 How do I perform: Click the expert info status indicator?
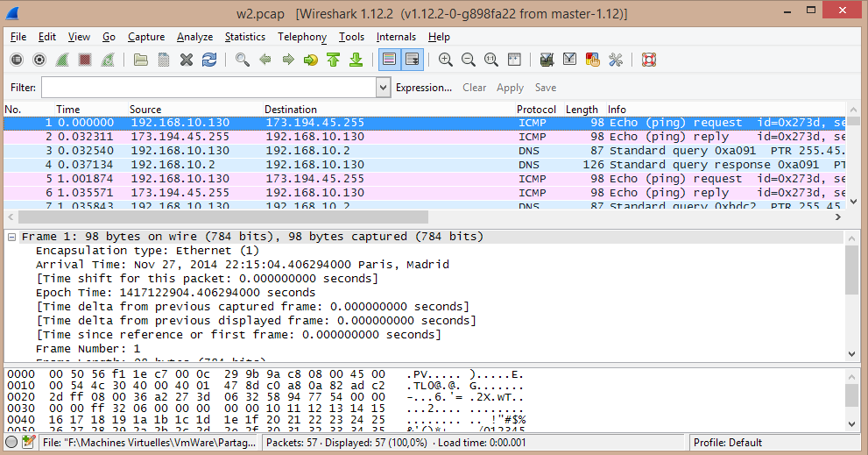point(12,443)
